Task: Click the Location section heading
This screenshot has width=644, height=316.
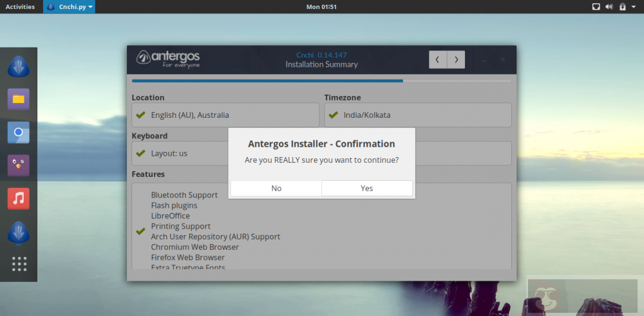Action: pyautogui.click(x=148, y=98)
